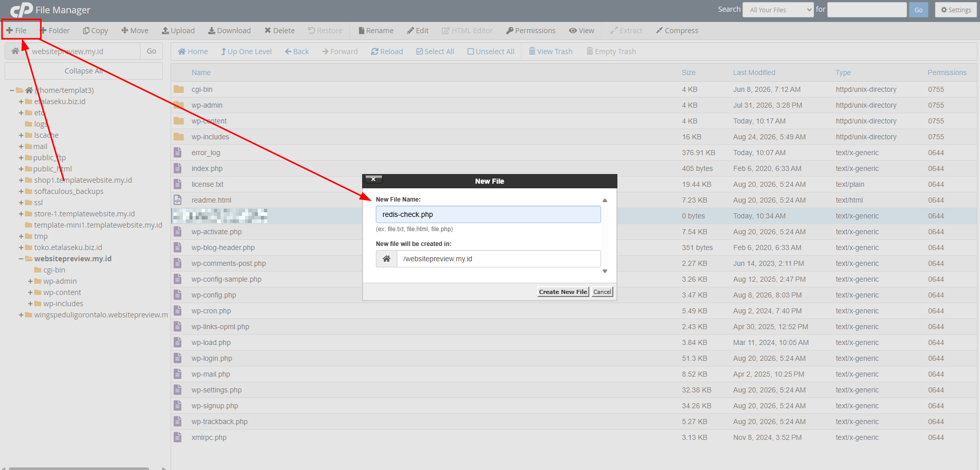Image resolution: width=980 pixels, height=470 pixels.
Task: Select the wp-config.php file in the list
Action: click(574, 295)
